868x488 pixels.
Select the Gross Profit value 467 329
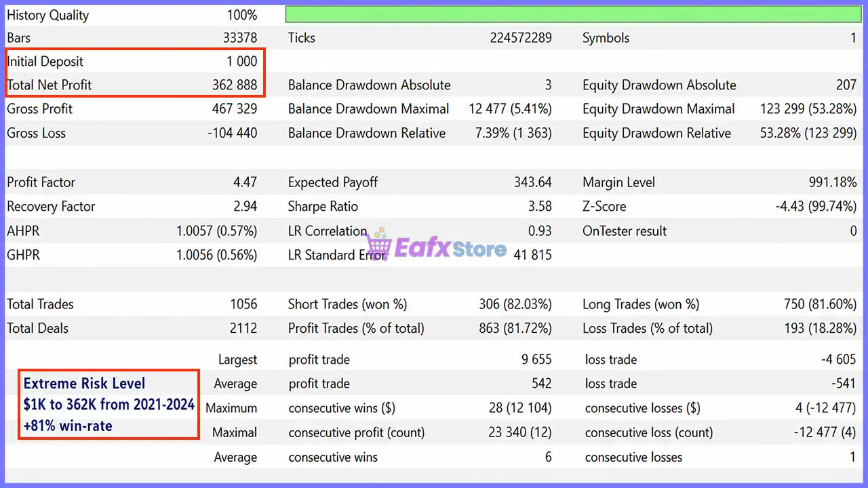click(x=235, y=109)
